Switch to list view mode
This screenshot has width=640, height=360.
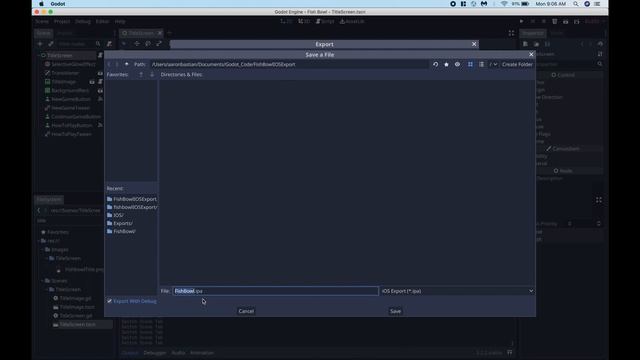(482, 64)
